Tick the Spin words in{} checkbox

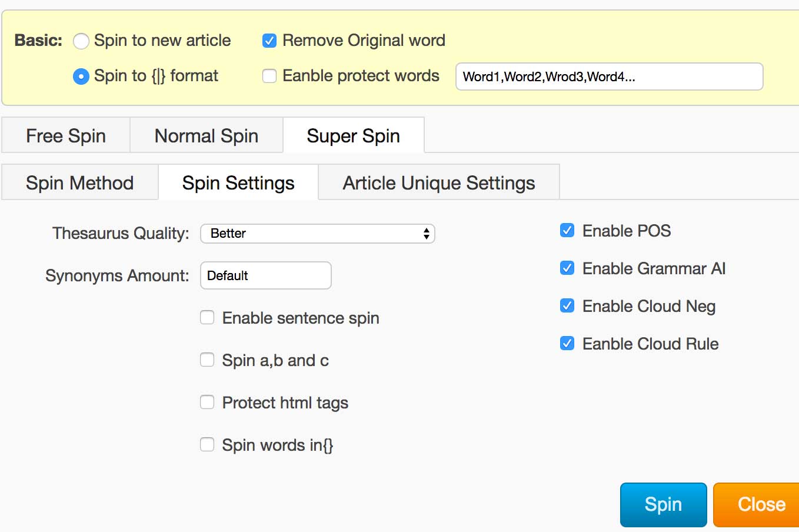(x=207, y=444)
